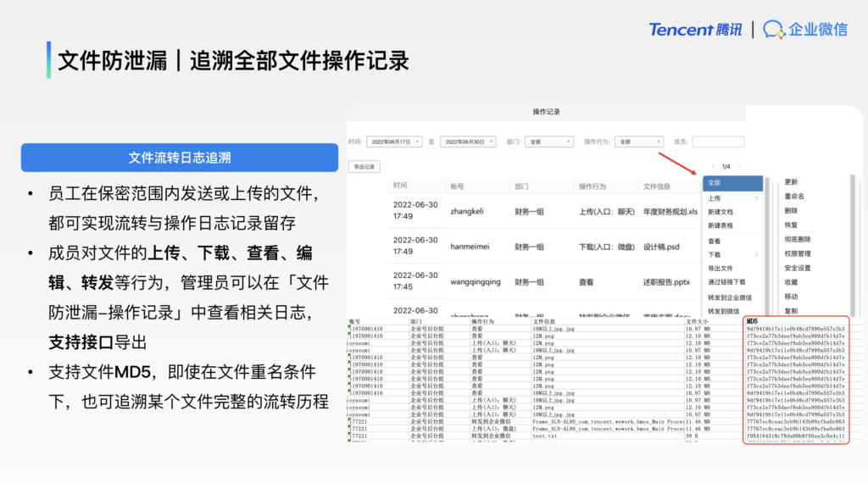868x483 pixels.
Task: Select 收藏 in the action list
Action: coord(791,282)
